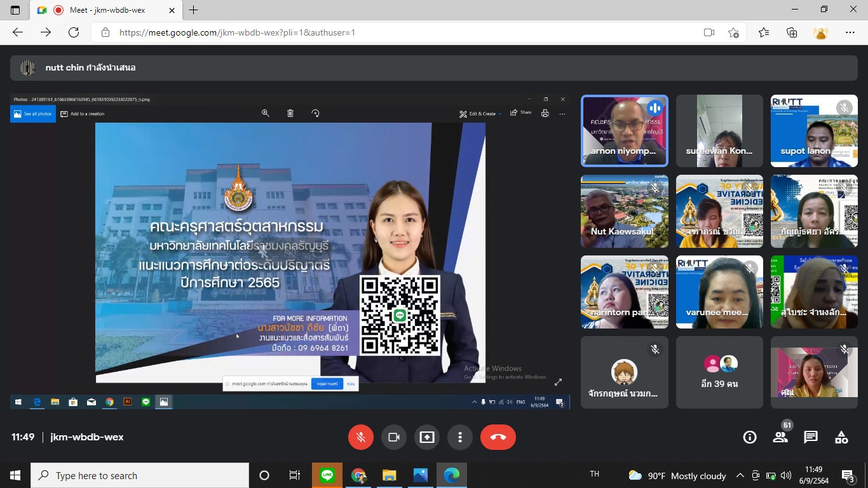
Task: Select arnon niyomp participant video tile
Action: pos(624,130)
